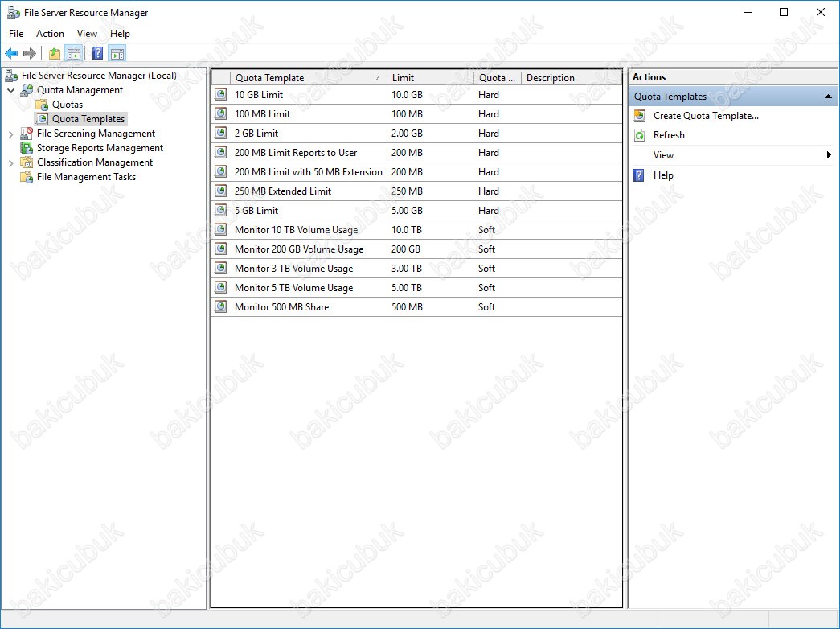Select File Server Resource Manager (Local) label
Viewport: 840px width, 629px height.
point(99,76)
